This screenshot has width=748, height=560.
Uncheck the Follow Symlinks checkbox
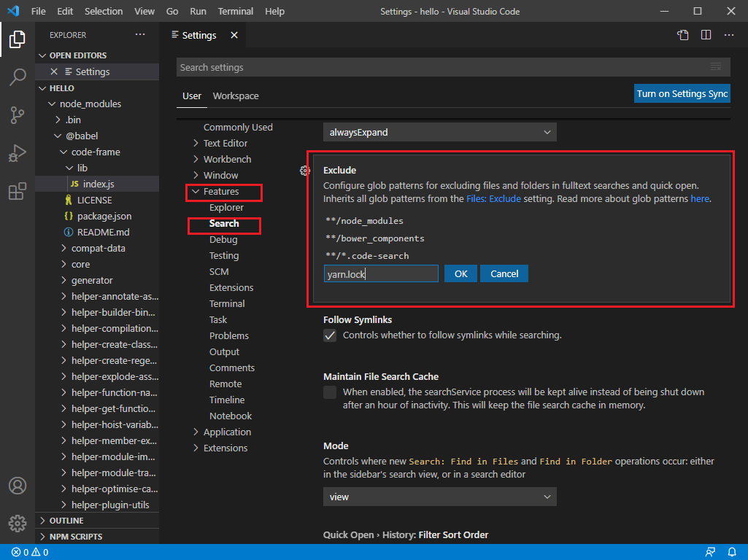click(x=330, y=335)
